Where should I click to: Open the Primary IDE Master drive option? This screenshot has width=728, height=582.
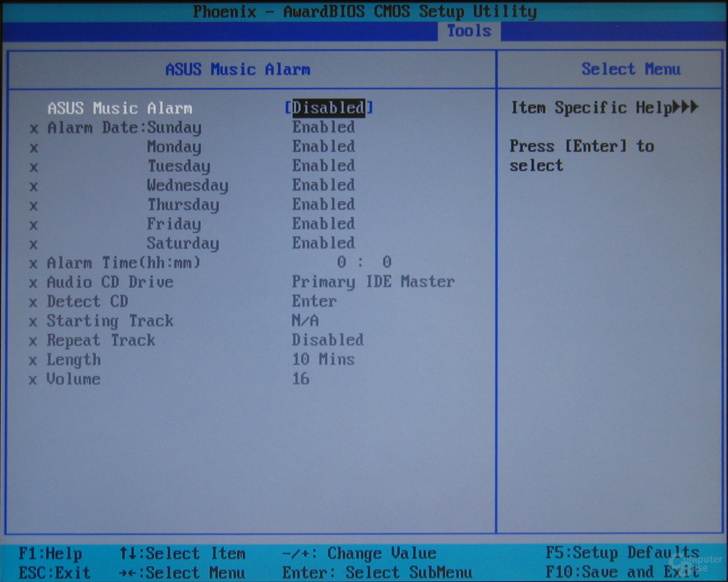click(x=373, y=282)
